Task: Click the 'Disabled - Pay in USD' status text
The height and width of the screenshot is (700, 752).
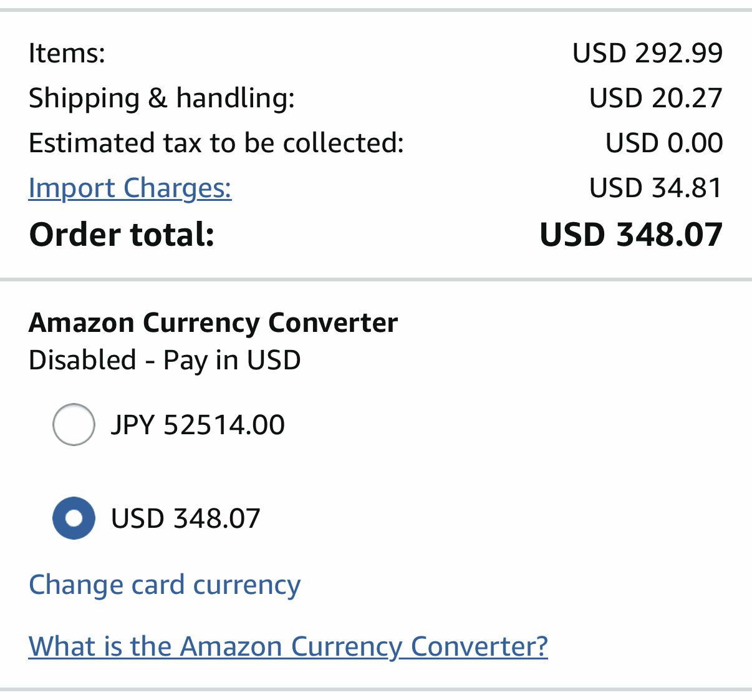Action: (x=165, y=360)
